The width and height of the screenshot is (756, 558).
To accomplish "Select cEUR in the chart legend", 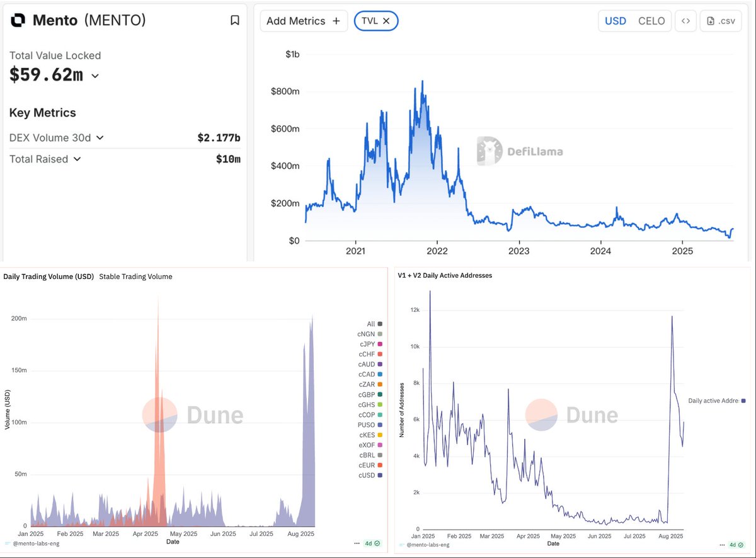I will (370, 465).
